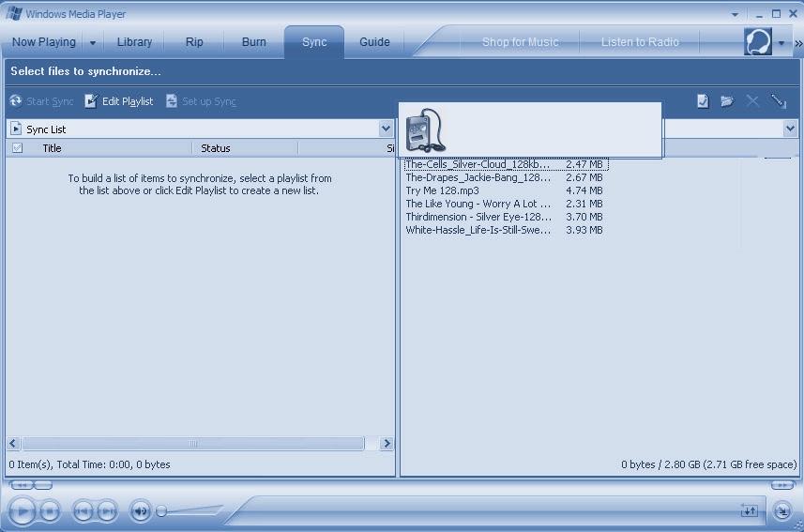Click the left scroll arrow of the sync list
This screenshot has width=804, height=532.
coord(13,443)
